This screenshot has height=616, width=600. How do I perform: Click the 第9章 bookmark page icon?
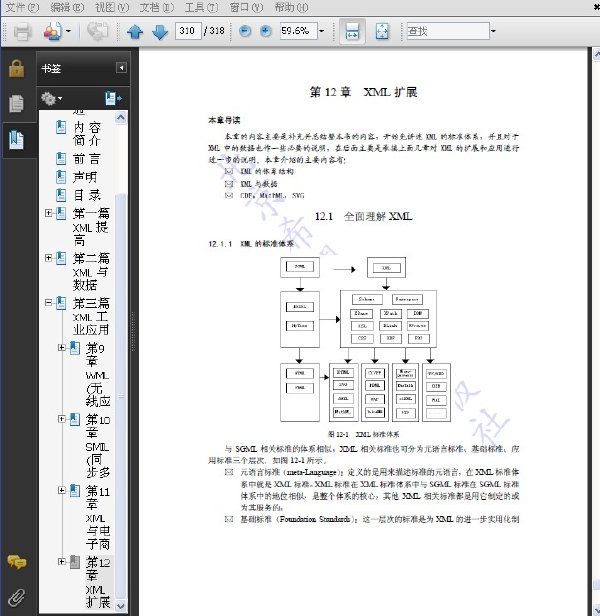(75, 348)
